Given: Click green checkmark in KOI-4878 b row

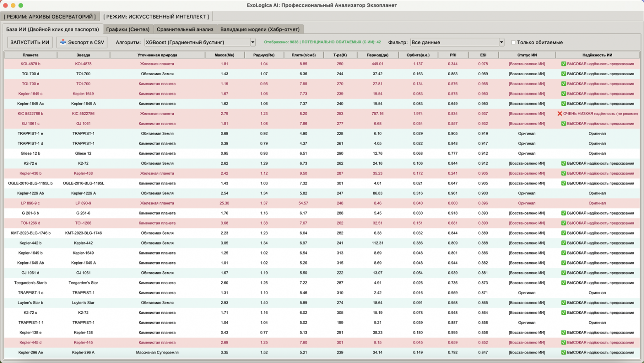Looking at the screenshot, I should (x=563, y=64).
